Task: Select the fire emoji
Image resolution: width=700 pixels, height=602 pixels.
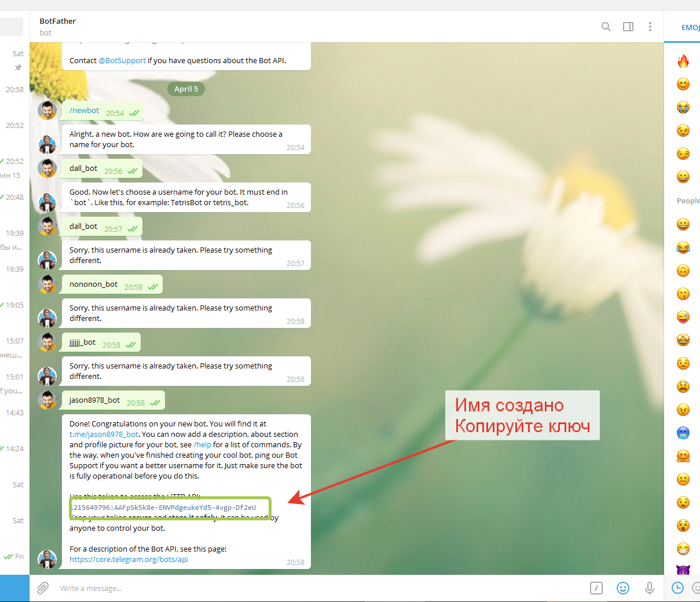Action: (683, 61)
